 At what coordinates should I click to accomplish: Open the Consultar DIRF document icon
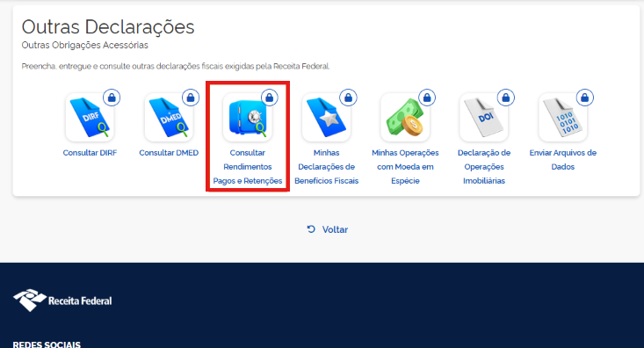[x=90, y=118]
